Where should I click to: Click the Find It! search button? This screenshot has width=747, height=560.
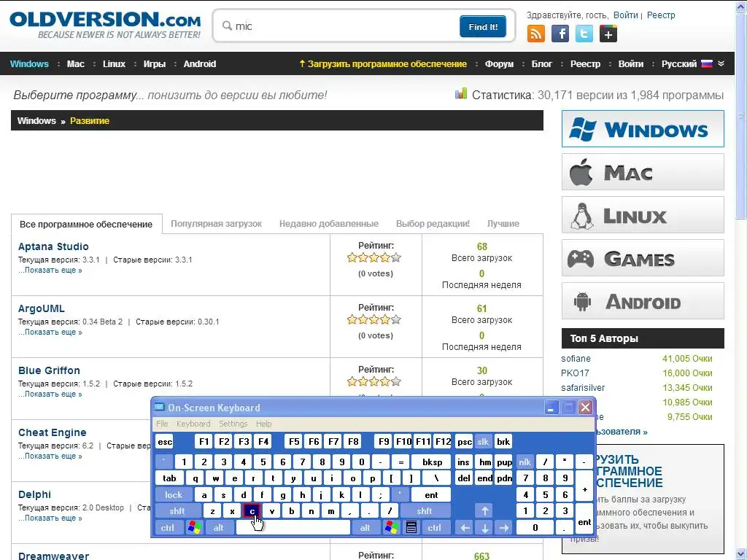point(483,27)
